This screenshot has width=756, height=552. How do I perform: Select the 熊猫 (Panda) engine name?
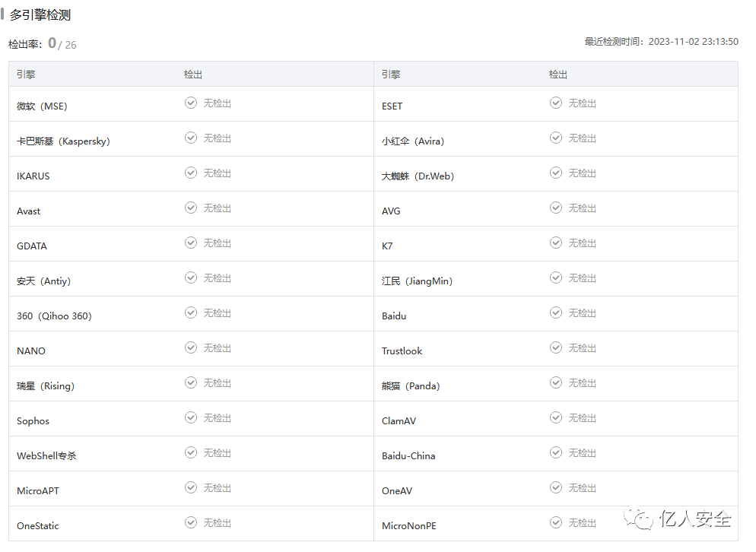pos(411,385)
